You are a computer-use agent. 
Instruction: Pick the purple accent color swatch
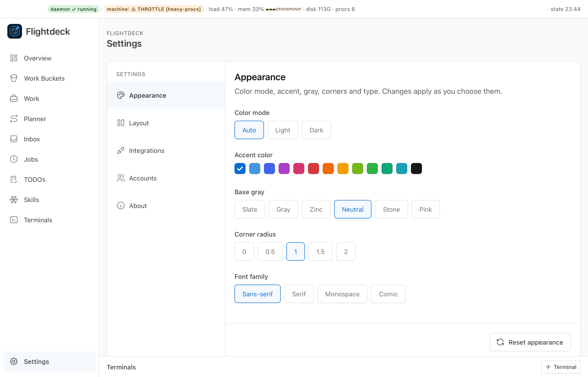point(284,169)
